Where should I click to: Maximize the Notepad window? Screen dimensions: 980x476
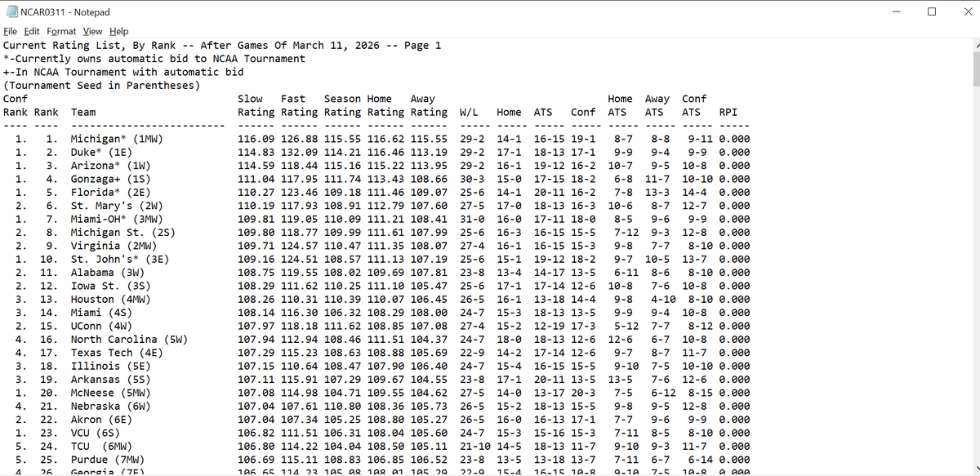tap(933, 12)
